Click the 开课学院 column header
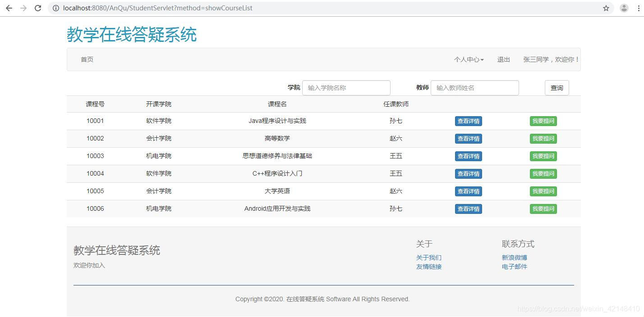This screenshot has height=317, width=644. (x=159, y=104)
